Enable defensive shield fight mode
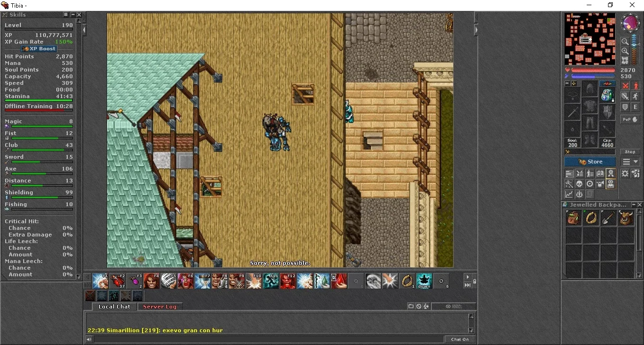Screen dimensions: 644x345 point(625,107)
